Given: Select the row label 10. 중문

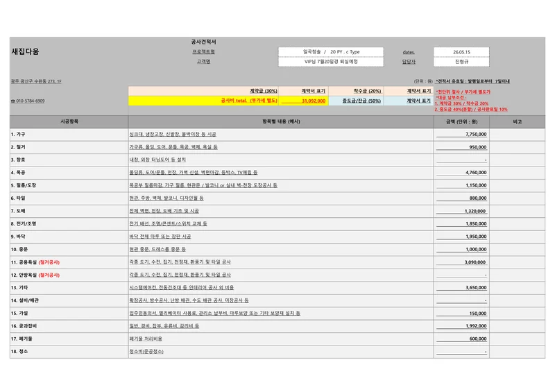Looking at the screenshot, I should 19,249.
